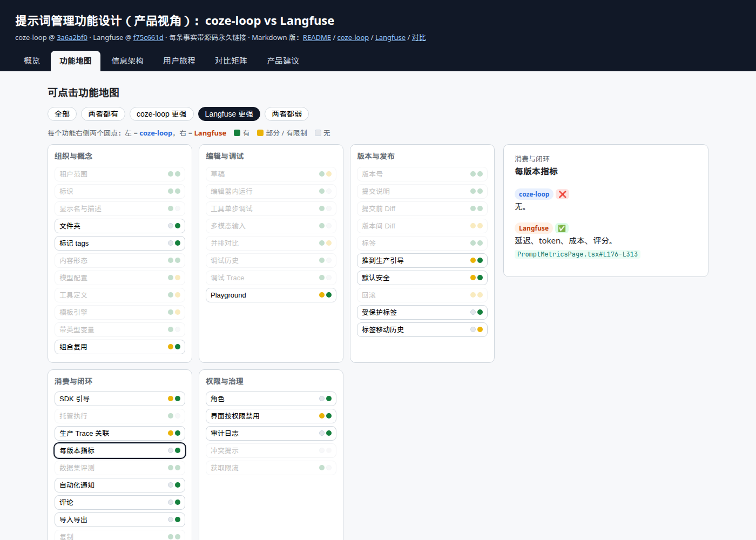Select the 角色 feature item
The image size is (756, 540).
point(271,399)
